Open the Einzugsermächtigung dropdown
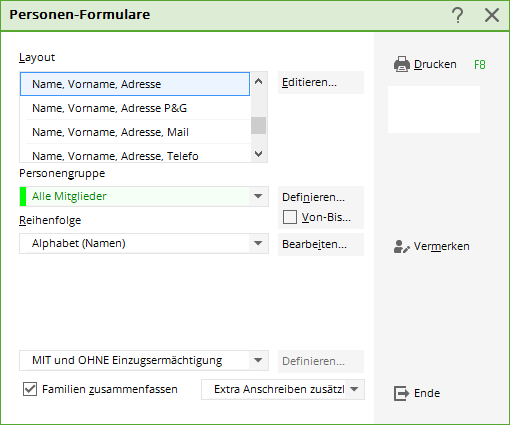This screenshot has height=425, width=510. [x=258, y=360]
